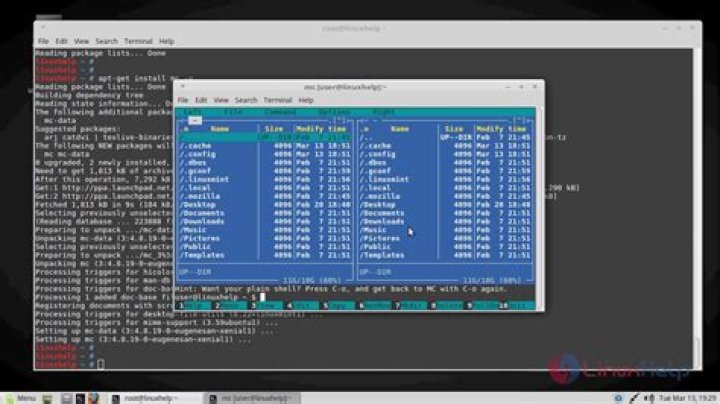The image size is (720, 404).
Task: Switch to mc [user@linuxhelp] taskbar button
Action: (x=254, y=398)
